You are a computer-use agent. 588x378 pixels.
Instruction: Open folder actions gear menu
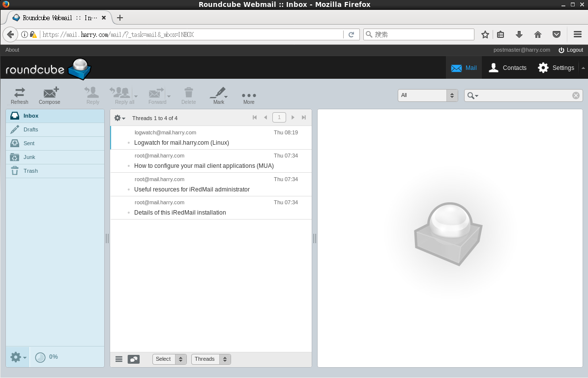[18, 357]
